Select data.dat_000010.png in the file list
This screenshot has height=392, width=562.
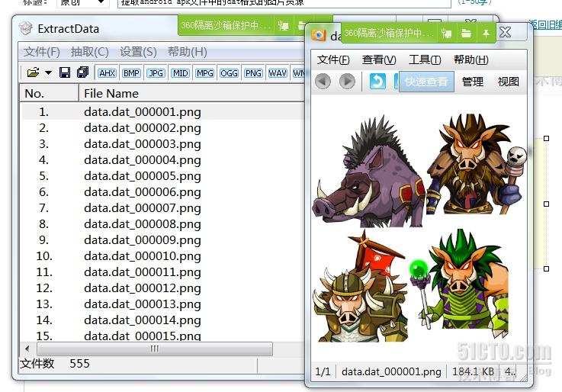point(143,255)
